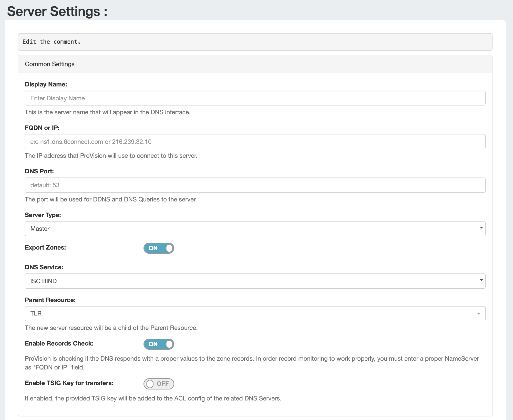Screen dimensions: 513x420
Task: Click the 'Server Type:' label
Action: (43, 215)
